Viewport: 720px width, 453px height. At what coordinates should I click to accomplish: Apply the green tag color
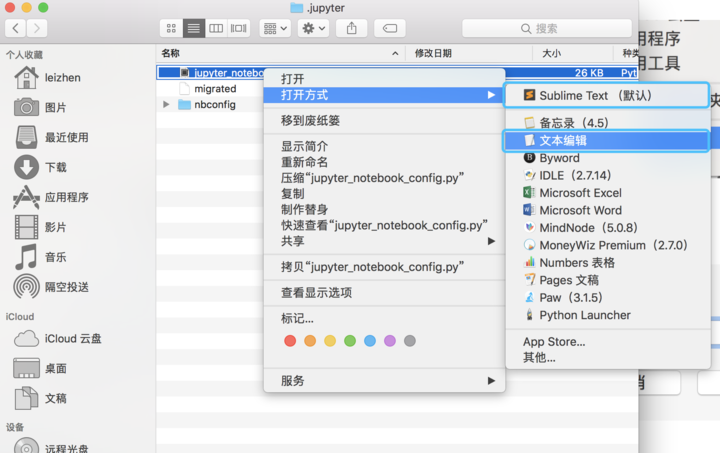coord(350,341)
